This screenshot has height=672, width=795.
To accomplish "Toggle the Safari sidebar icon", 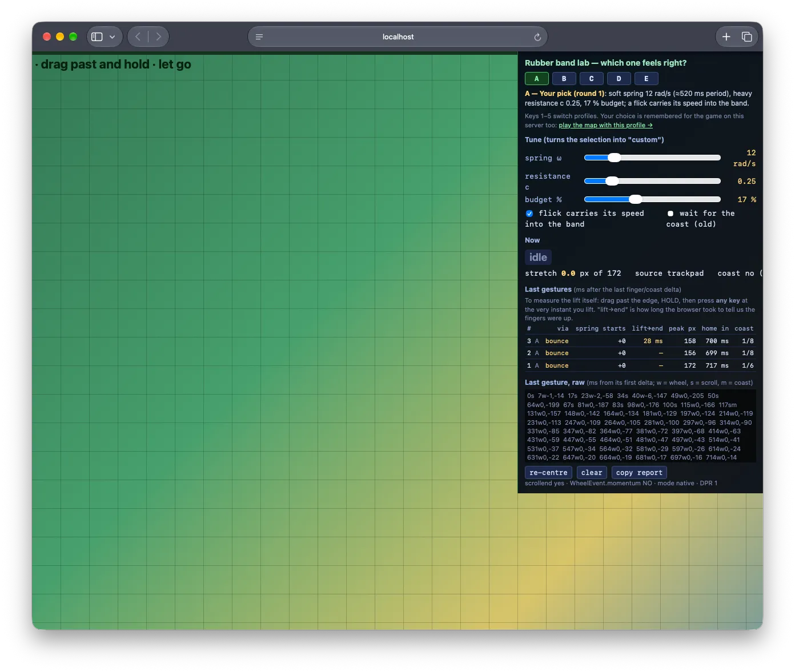I will [x=97, y=37].
